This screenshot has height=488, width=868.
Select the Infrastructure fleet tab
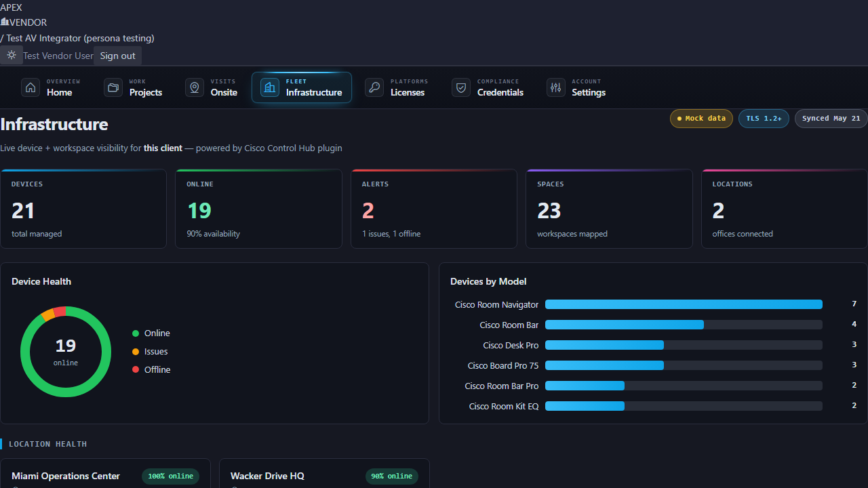(x=302, y=87)
